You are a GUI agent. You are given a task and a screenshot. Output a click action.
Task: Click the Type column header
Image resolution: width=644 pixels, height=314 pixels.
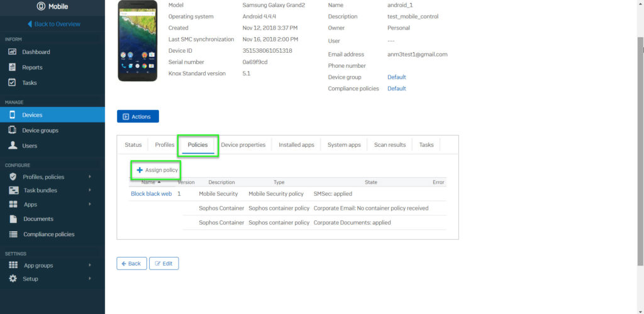279,182
